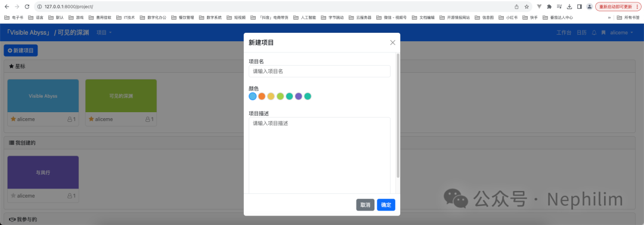Select the orange color swatch
Image resolution: width=644 pixels, height=225 pixels.
click(262, 96)
